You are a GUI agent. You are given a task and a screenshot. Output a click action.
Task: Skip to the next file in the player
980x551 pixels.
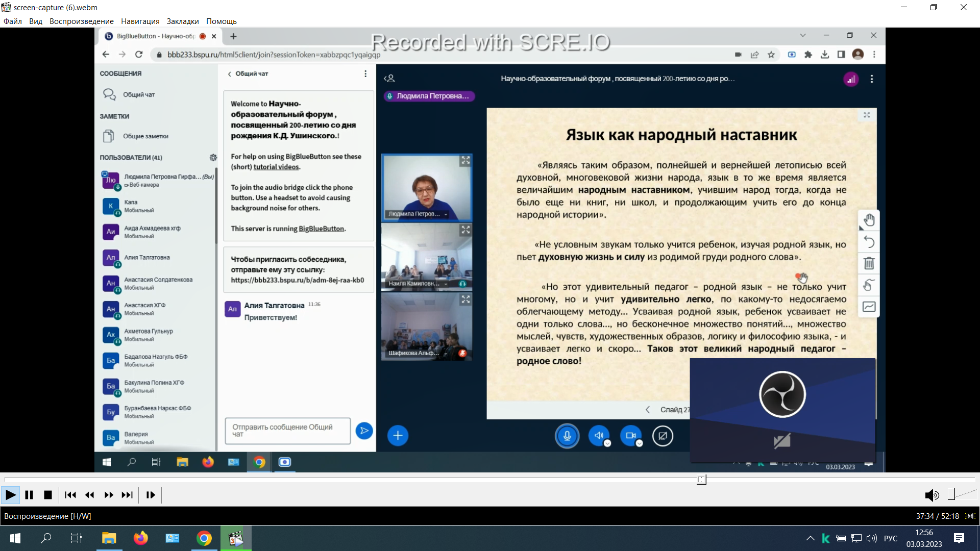[x=127, y=495]
